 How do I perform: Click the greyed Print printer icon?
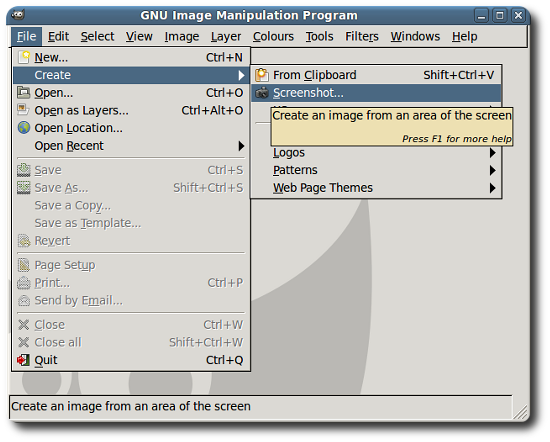pos(24,283)
